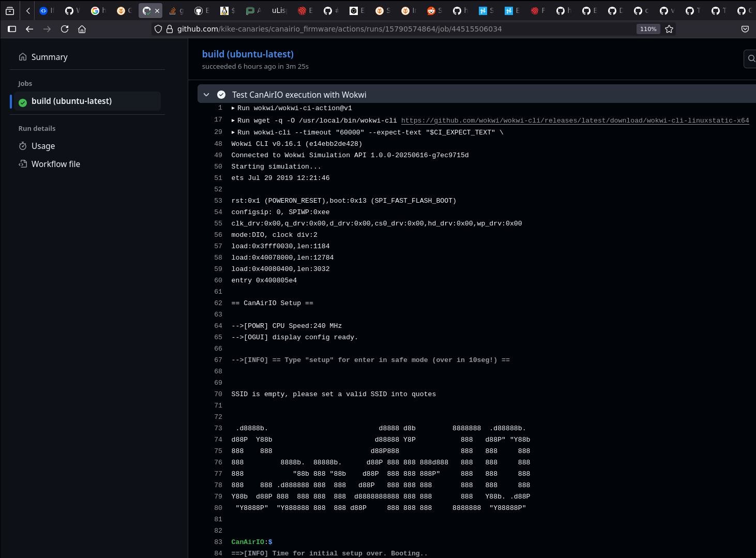
Task: Click the green success check beside build job
Action: [x=23, y=101]
